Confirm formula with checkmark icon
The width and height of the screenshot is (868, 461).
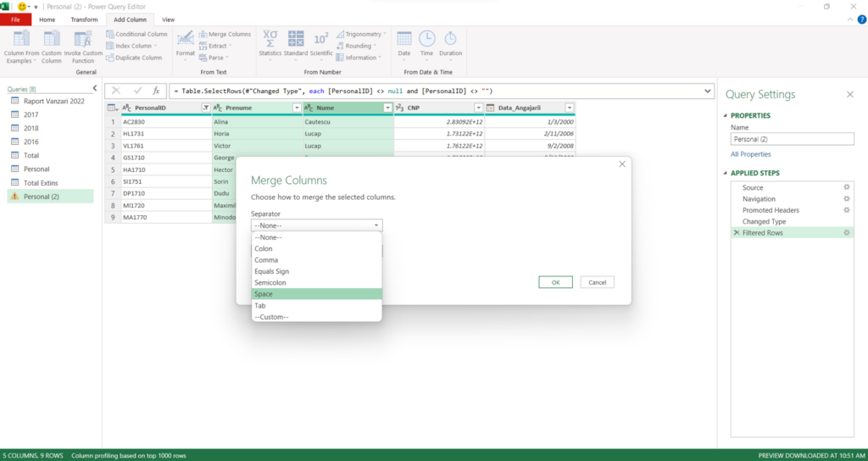[x=137, y=91]
